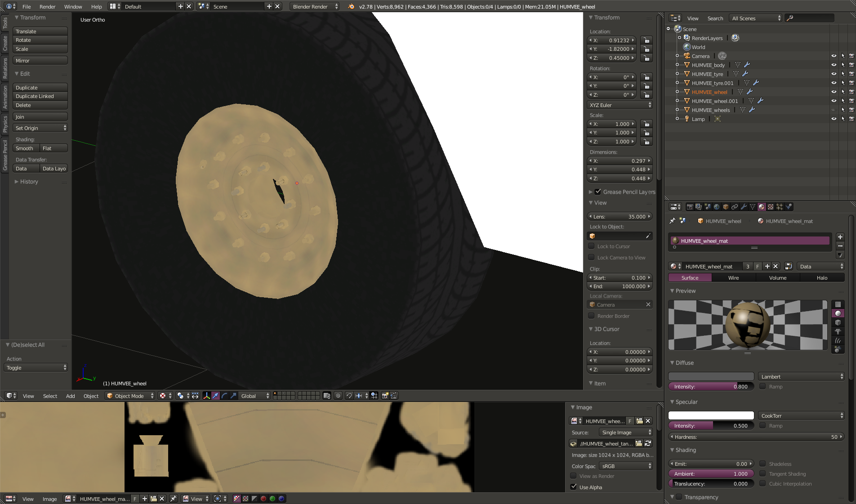Click the Join button

(40, 117)
